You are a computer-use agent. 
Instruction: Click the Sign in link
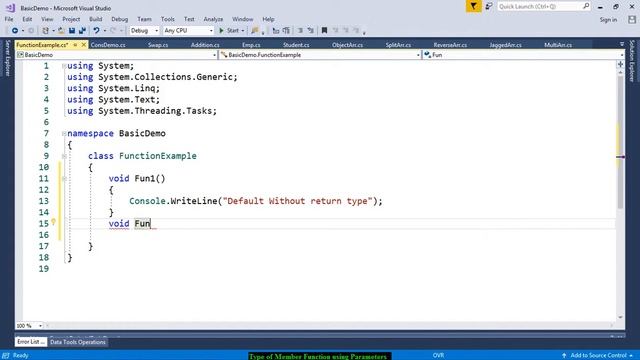click(x=608, y=20)
